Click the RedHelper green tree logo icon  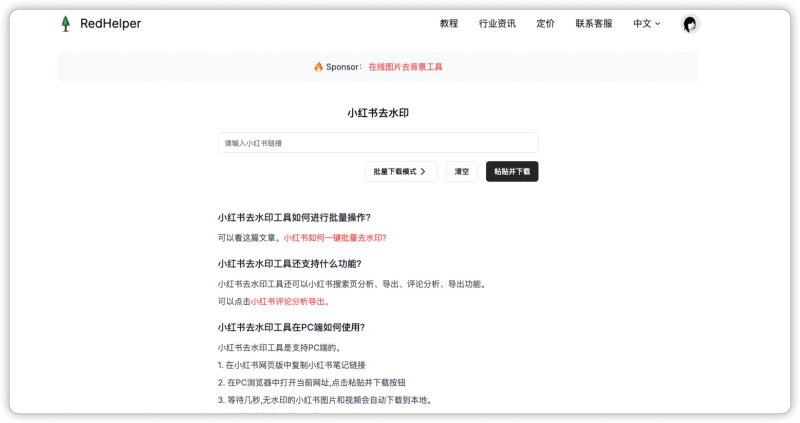(65, 23)
